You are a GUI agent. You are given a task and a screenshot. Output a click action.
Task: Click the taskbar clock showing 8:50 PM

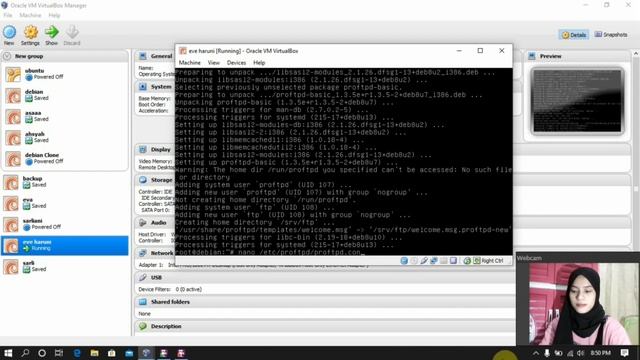[x=600, y=353]
